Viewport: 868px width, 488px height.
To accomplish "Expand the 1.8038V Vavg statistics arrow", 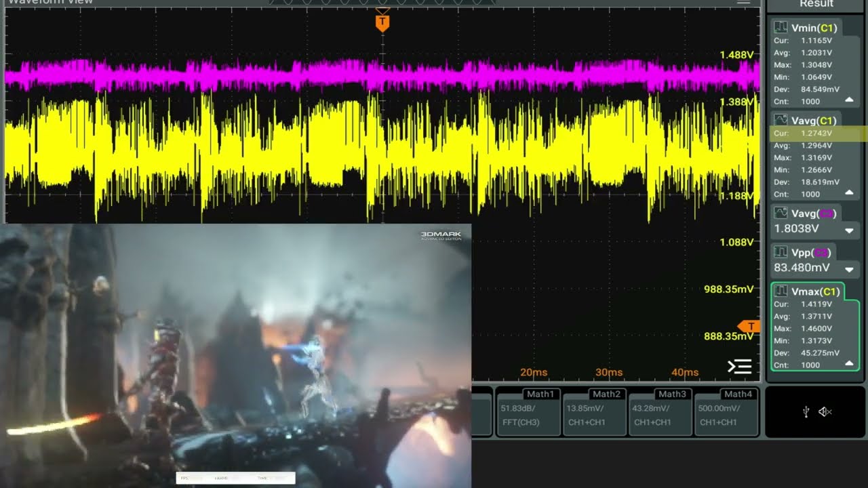I will click(849, 231).
